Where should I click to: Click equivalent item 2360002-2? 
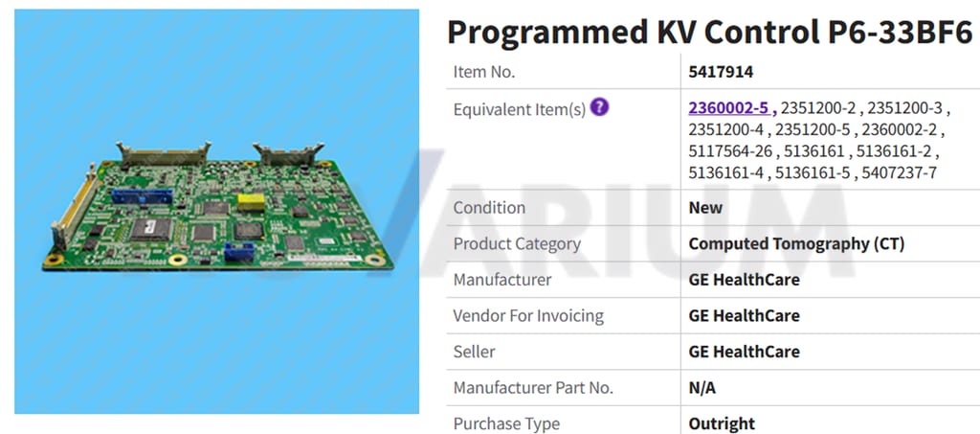tap(899, 130)
